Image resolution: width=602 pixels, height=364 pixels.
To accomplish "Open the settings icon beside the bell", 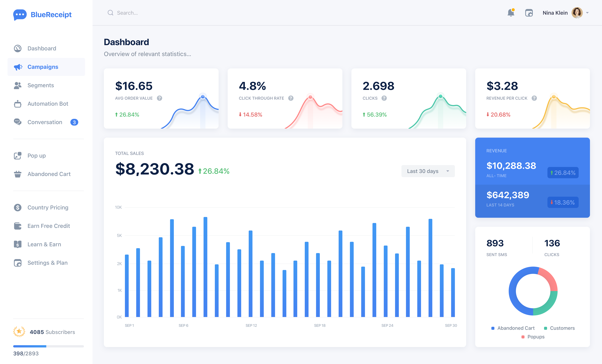I will pos(529,13).
